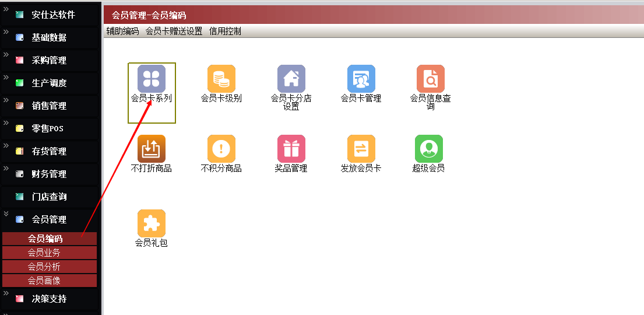Open the 会员礼包 puzzle icon
The height and width of the screenshot is (315, 644).
point(151,223)
